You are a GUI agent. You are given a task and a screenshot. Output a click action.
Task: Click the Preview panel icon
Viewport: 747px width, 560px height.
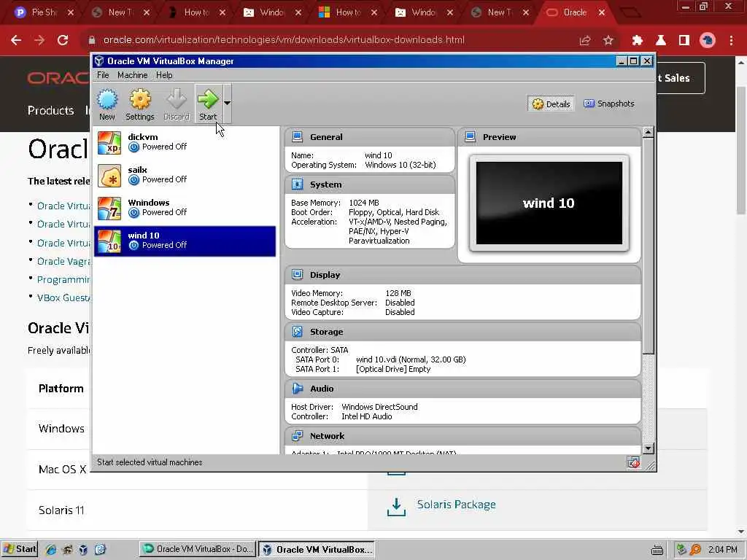point(471,136)
